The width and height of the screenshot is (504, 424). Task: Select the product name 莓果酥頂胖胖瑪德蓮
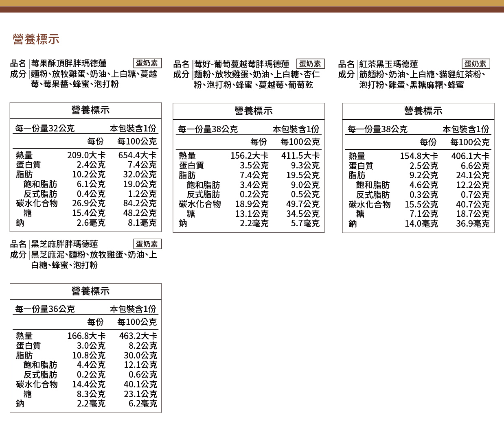[x=69, y=63]
